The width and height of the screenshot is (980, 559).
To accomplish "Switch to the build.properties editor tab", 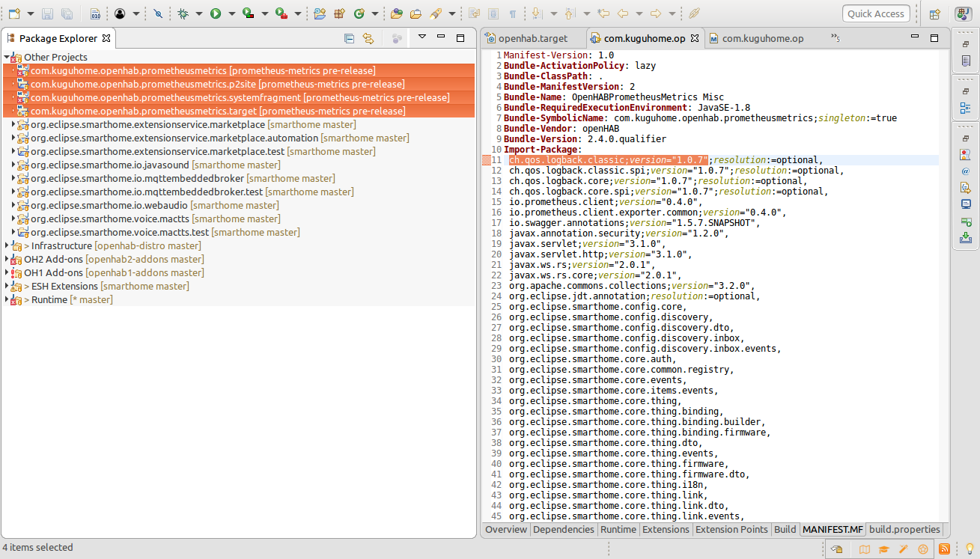I will point(904,529).
